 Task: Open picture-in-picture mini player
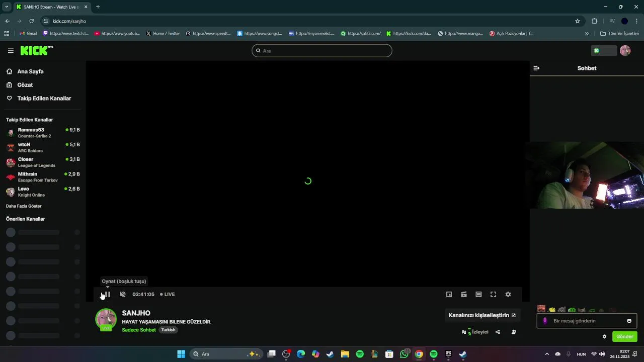point(449,294)
